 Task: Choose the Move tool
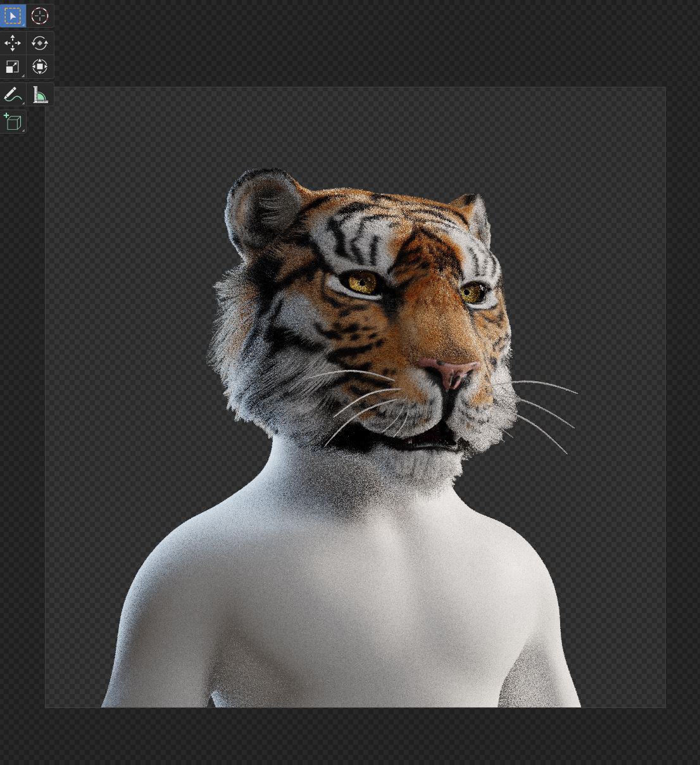13,43
